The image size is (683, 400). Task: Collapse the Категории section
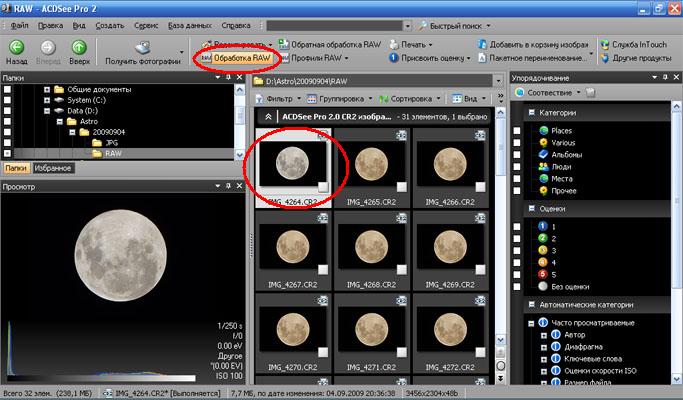click(x=531, y=112)
